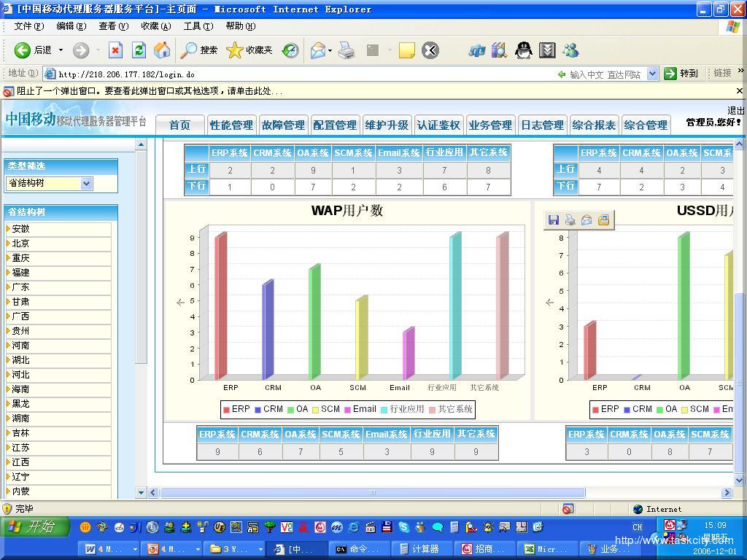Switch to the 日志管理 tab
This screenshot has height=560, width=747.
(x=542, y=125)
